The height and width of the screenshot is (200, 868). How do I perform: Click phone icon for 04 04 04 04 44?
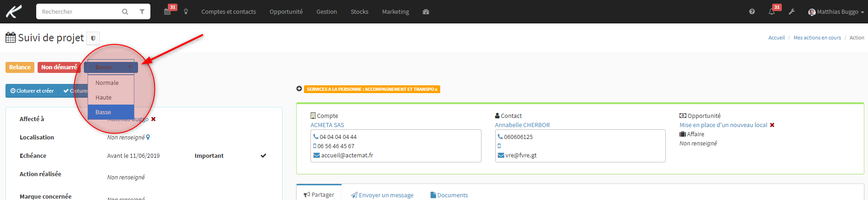pos(315,137)
